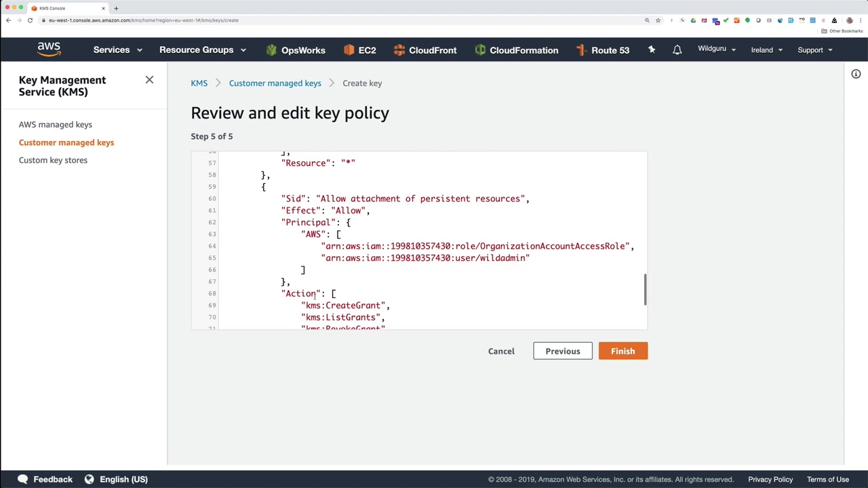
Task: Open the CloudFormation shortcut icon
Action: (x=480, y=50)
